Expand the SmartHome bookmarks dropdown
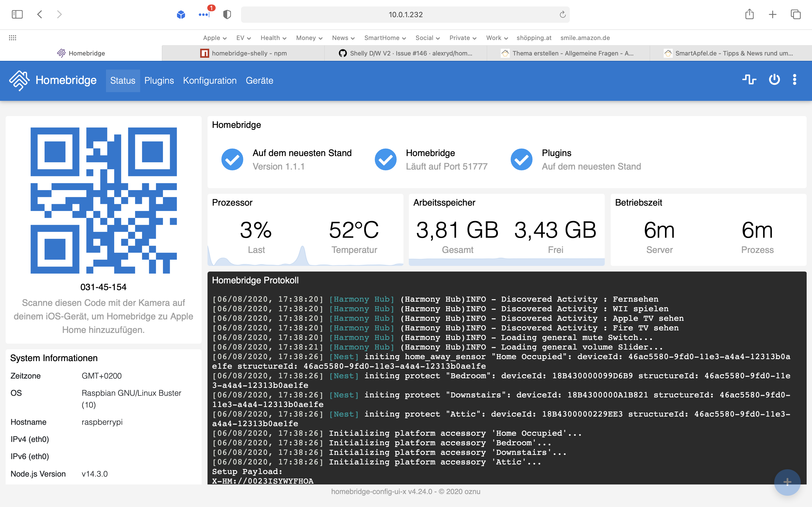Viewport: 812px width, 507px height. [x=385, y=38]
